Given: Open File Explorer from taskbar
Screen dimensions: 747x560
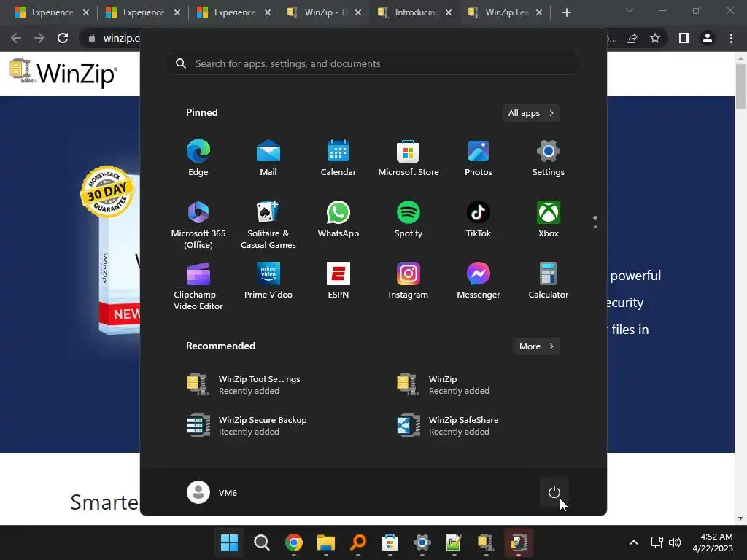Looking at the screenshot, I should tap(326, 542).
